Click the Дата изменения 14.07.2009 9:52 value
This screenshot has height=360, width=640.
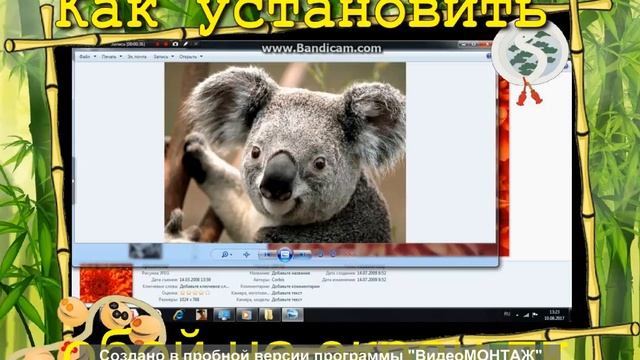[371, 280]
